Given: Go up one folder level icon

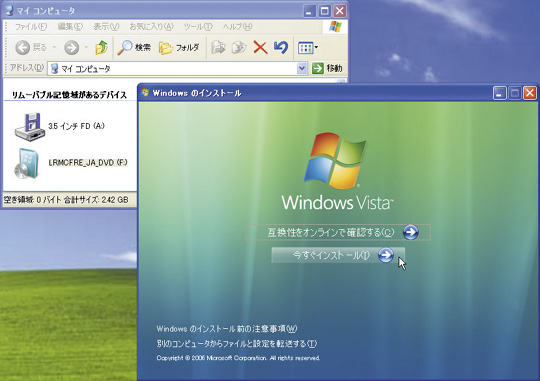Looking at the screenshot, I should pos(102,48).
